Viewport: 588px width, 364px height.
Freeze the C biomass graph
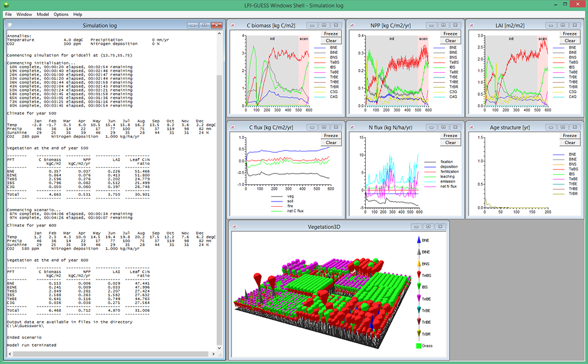click(x=331, y=33)
